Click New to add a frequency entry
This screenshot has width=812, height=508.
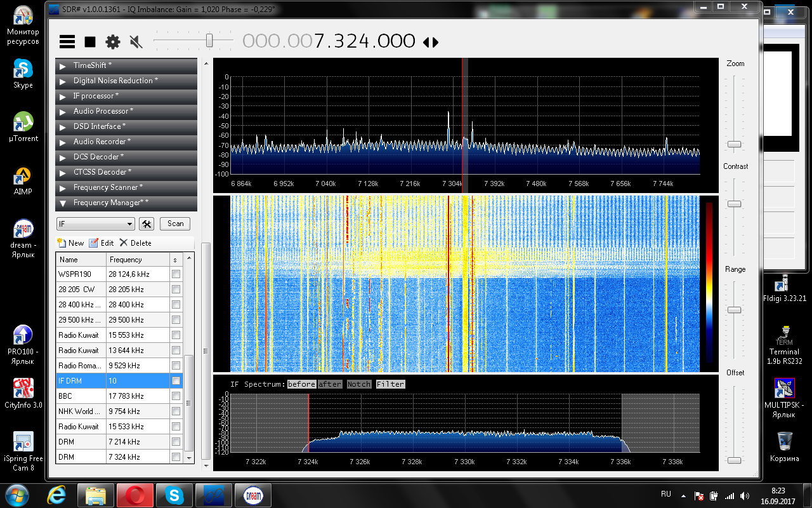coord(70,243)
